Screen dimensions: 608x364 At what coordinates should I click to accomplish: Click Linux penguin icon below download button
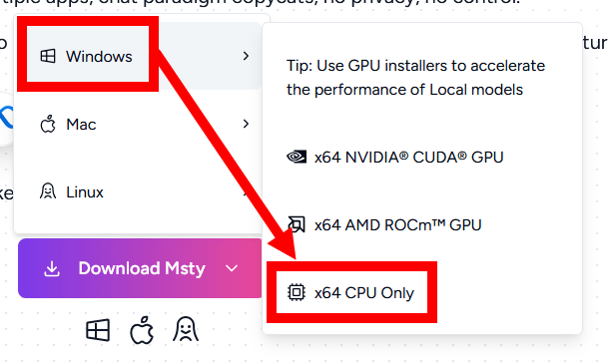click(186, 329)
